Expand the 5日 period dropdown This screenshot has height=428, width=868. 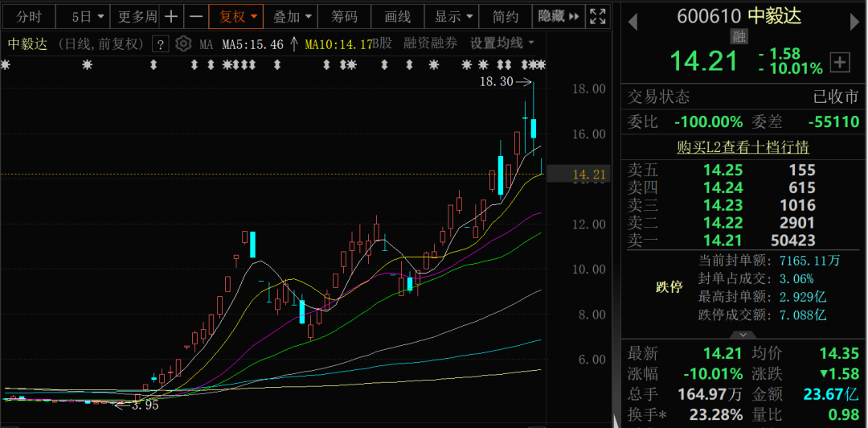[86, 16]
